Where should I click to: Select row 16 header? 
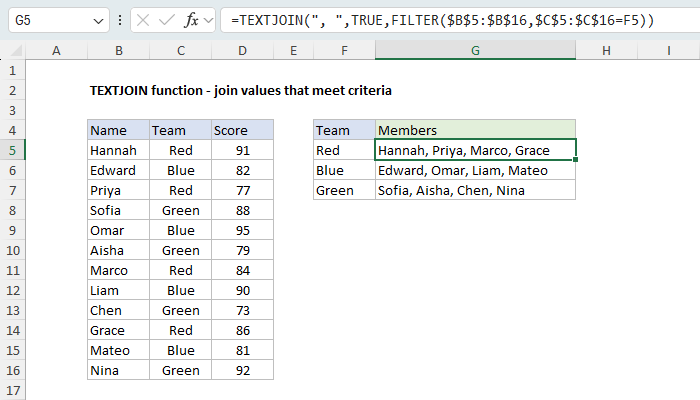12,371
